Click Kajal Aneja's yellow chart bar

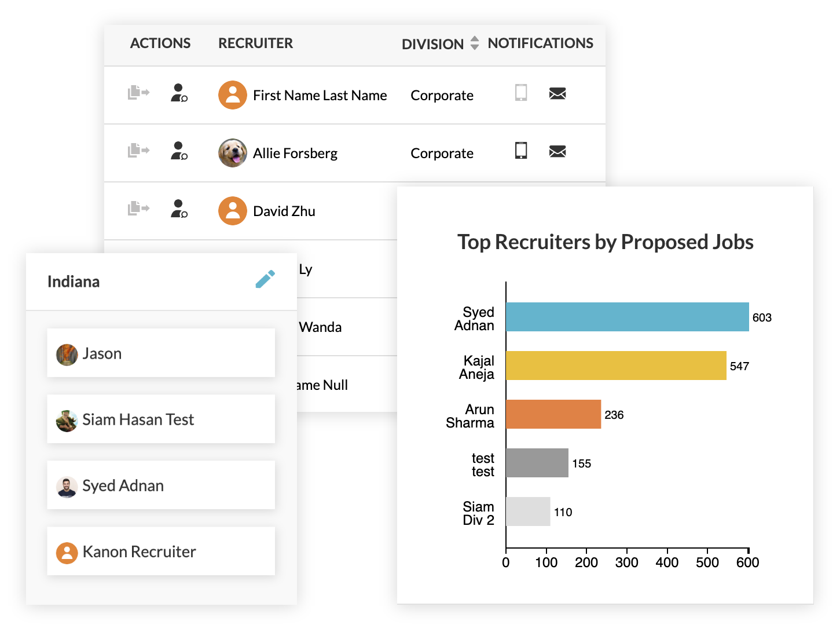(616, 366)
